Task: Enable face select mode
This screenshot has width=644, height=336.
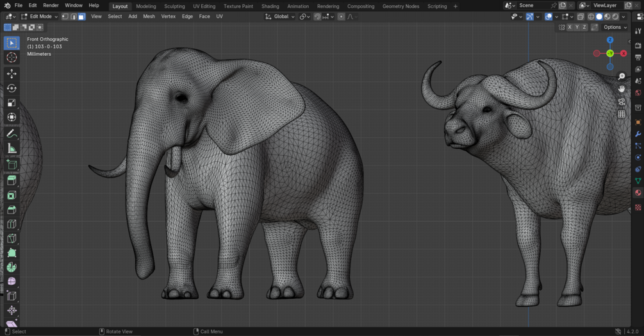Action: click(82, 17)
